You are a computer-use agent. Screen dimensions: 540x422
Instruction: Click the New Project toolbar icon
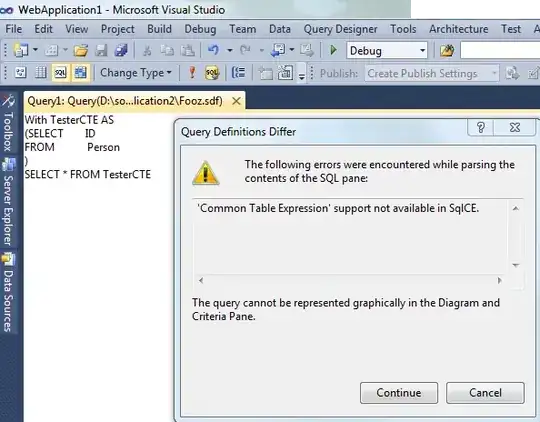click(20, 50)
